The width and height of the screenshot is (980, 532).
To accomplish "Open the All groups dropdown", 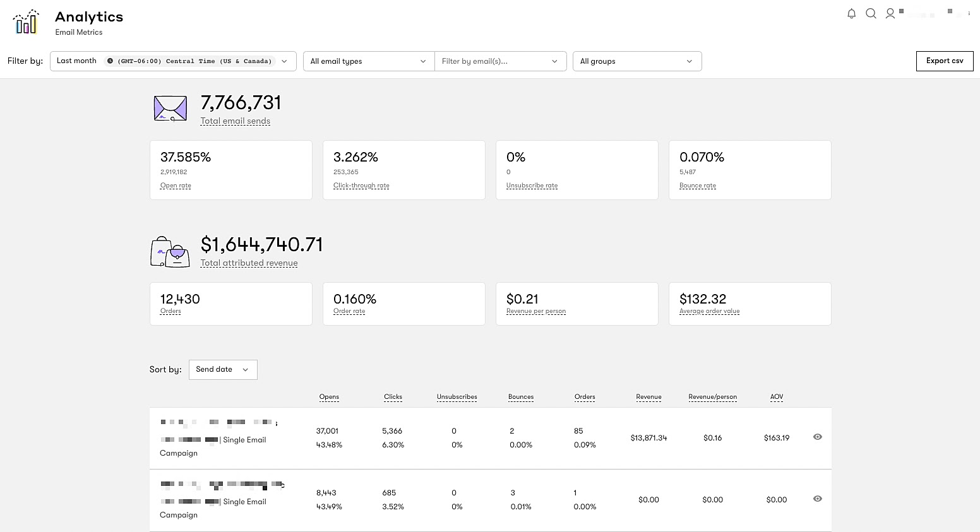I will pyautogui.click(x=636, y=61).
